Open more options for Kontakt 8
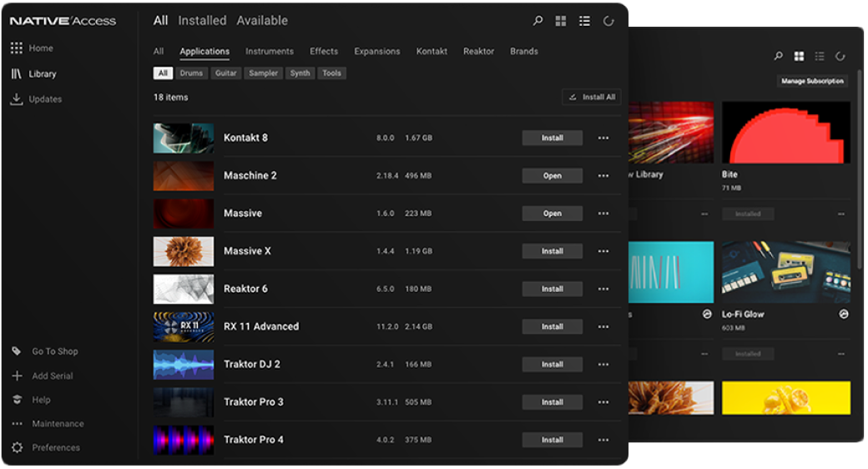 coord(603,138)
